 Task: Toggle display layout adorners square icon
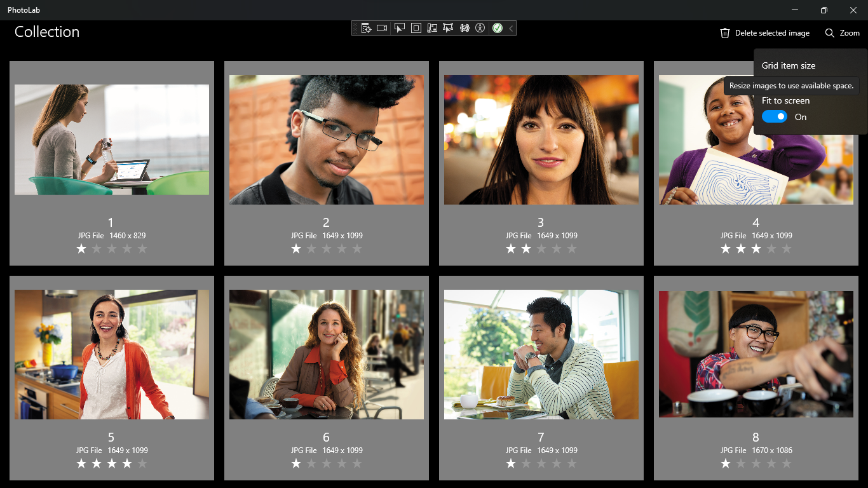416,28
